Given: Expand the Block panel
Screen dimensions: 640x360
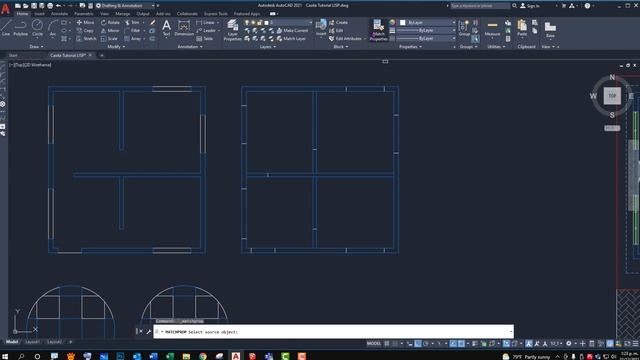Looking at the screenshot, I should (341, 47).
